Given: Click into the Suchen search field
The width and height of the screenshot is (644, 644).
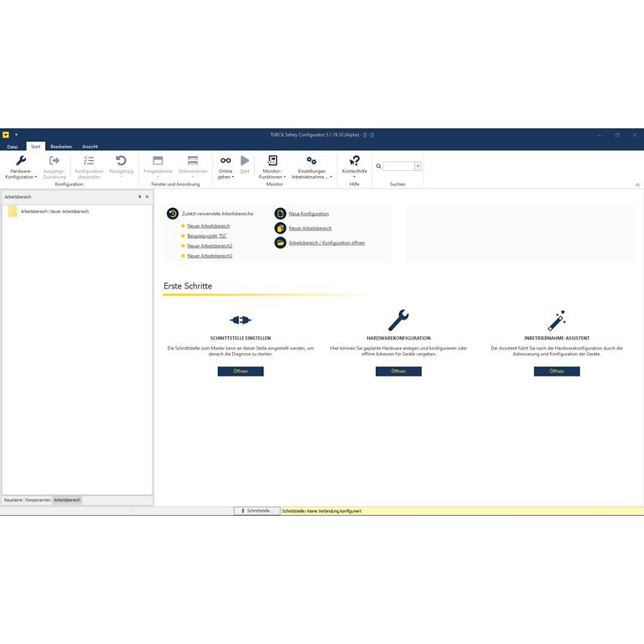Looking at the screenshot, I should [x=398, y=166].
